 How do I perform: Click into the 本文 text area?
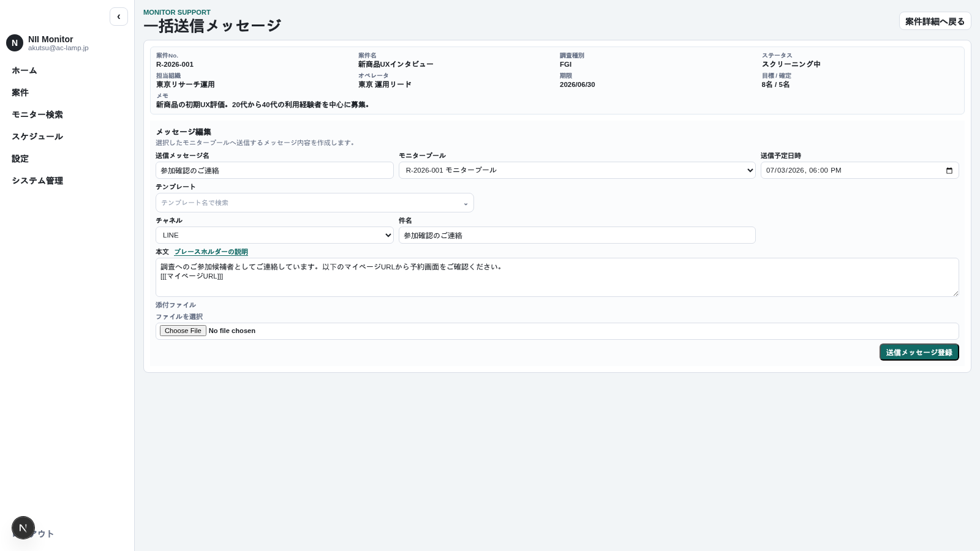coord(557,277)
